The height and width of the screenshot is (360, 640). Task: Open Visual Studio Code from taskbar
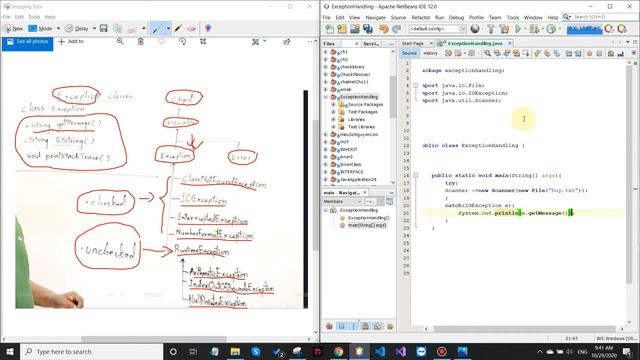(380, 351)
